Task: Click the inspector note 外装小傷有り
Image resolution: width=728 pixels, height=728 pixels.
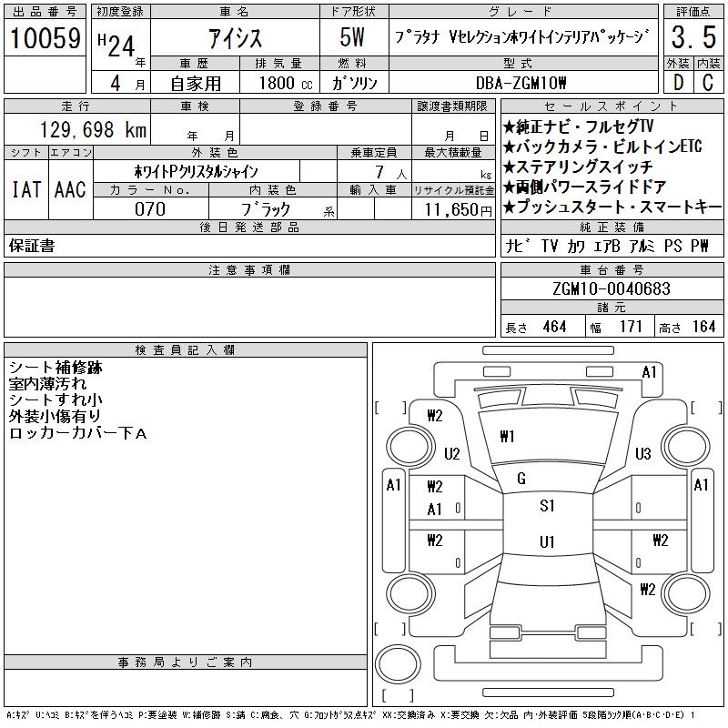Action: click(x=55, y=417)
